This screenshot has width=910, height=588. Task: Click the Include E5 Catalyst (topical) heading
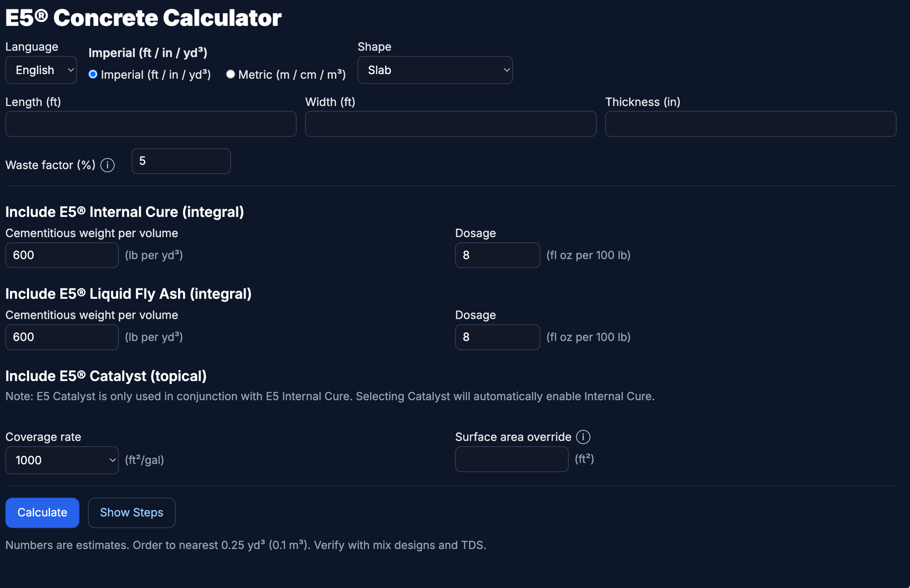[106, 376]
